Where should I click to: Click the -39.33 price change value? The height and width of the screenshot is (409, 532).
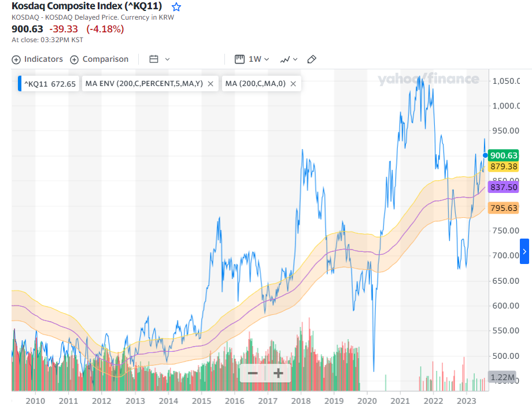[64, 29]
